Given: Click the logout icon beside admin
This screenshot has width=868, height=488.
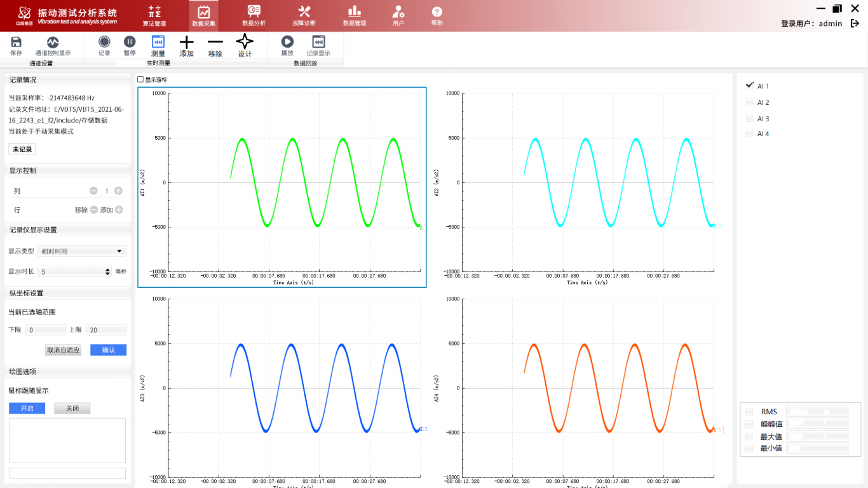Looking at the screenshot, I should [x=855, y=24].
